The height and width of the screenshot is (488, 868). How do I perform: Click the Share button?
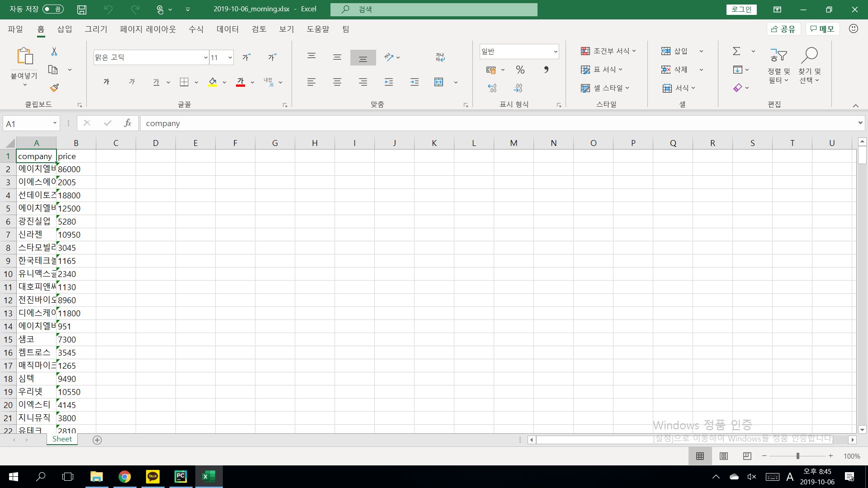tap(783, 29)
